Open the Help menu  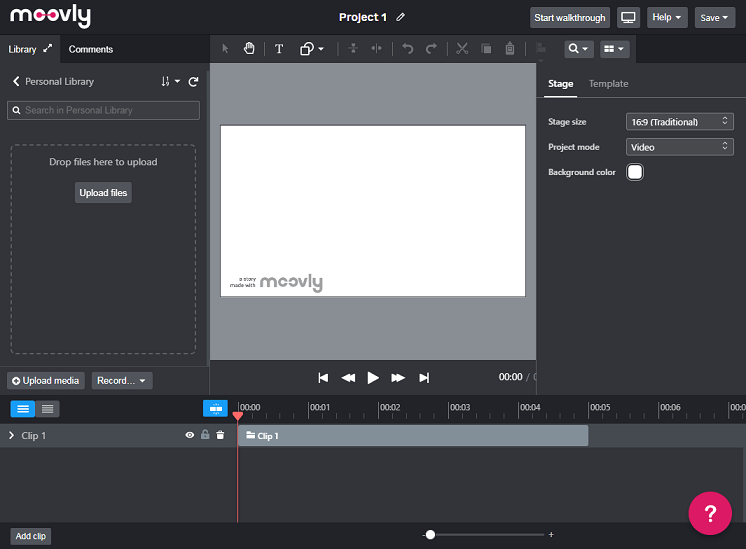pyautogui.click(x=667, y=18)
